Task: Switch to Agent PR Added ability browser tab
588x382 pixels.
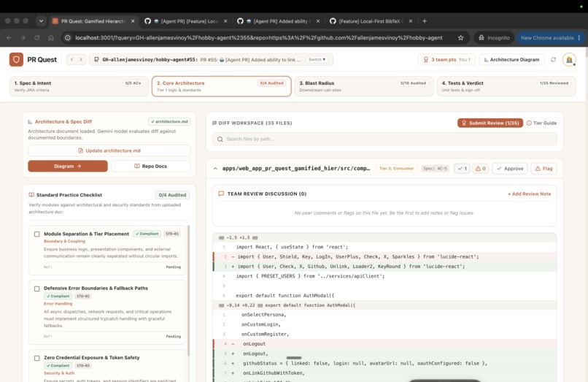Action: pyautogui.click(x=277, y=21)
